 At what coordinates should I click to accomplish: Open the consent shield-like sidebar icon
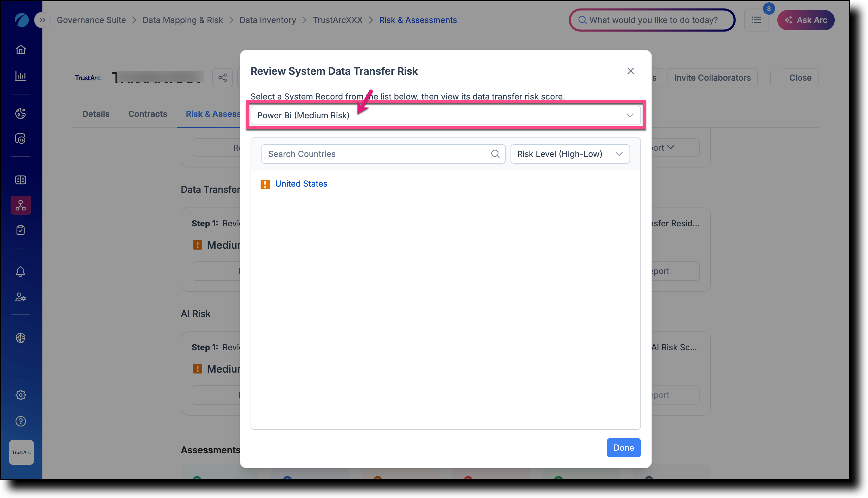click(21, 139)
